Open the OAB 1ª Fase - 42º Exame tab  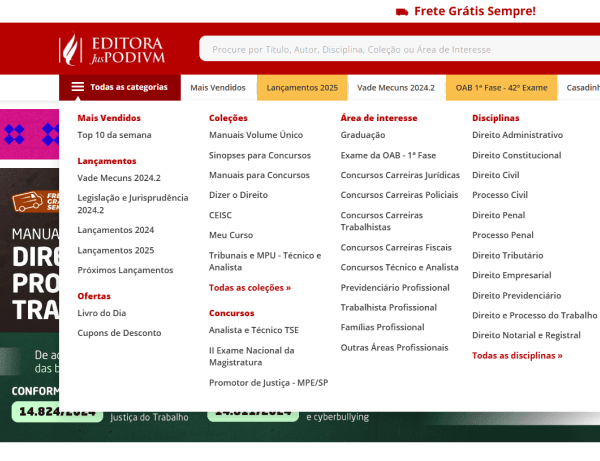[501, 88]
